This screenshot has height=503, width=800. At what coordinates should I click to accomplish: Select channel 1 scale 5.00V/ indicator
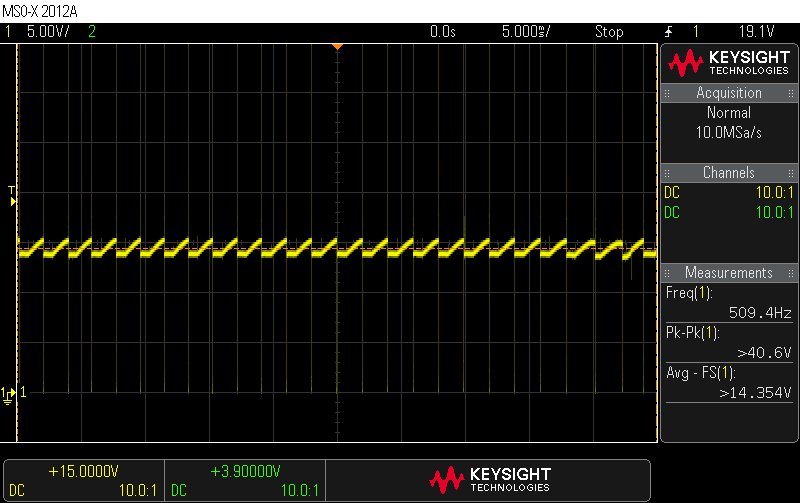tap(46, 32)
